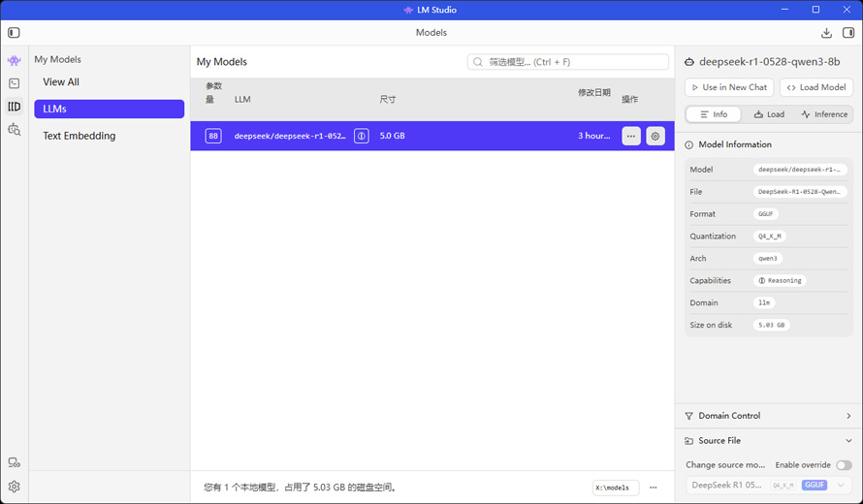The width and height of the screenshot is (863, 504).
Task: Switch to the Inference tab
Action: click(x=824, y=114)
